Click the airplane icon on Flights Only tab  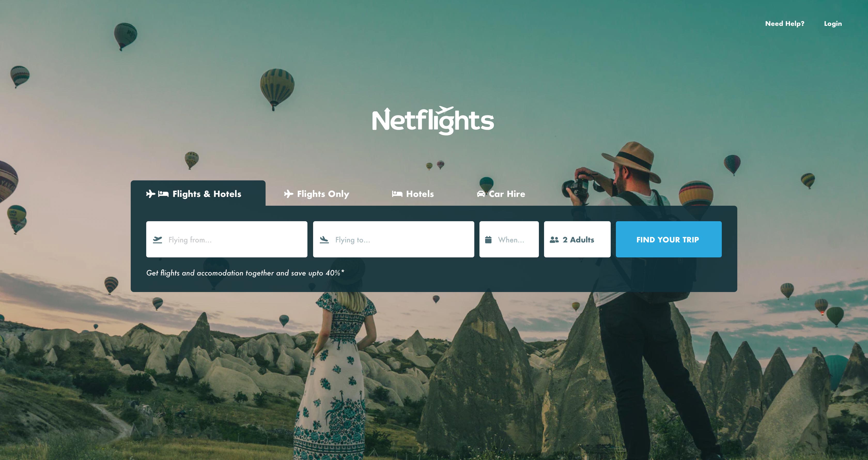(289, 194)
